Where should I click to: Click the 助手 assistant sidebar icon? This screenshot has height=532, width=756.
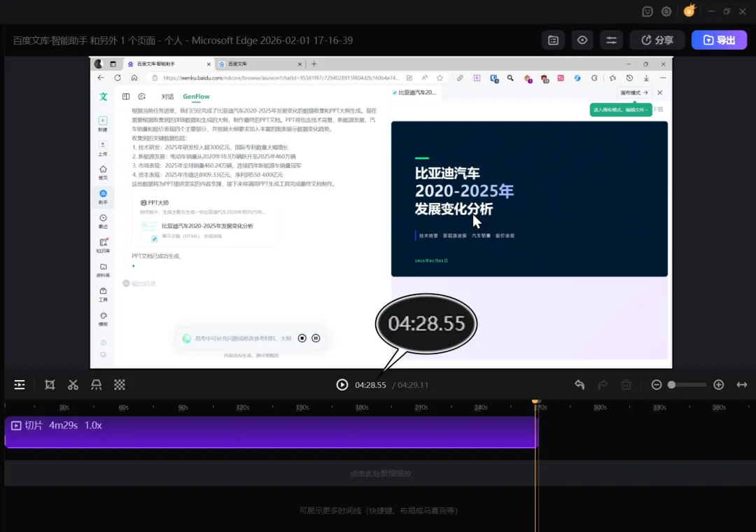[103, 197]
